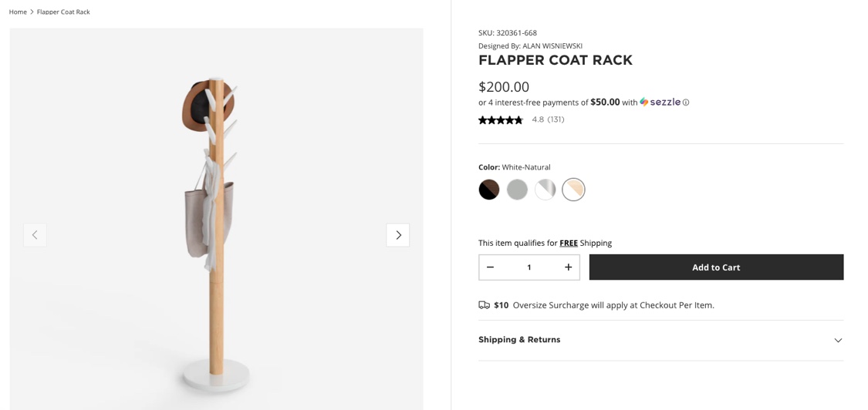Select the White-Natural color swatch

pos(573,190)
